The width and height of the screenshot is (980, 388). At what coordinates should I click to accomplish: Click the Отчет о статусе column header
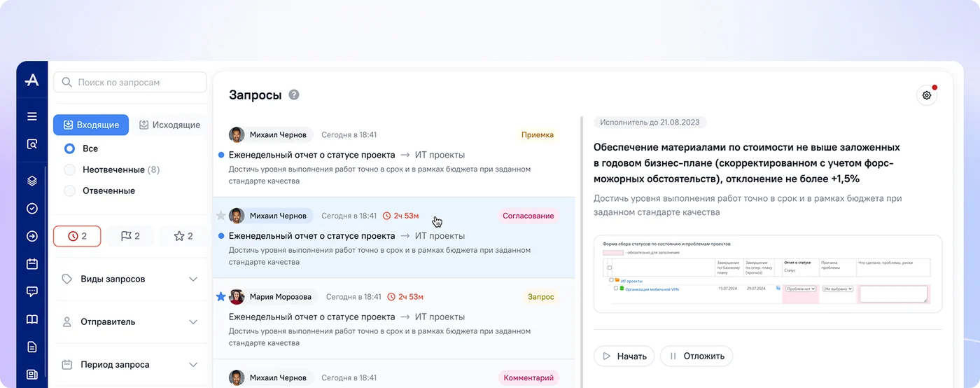(798, 263)
